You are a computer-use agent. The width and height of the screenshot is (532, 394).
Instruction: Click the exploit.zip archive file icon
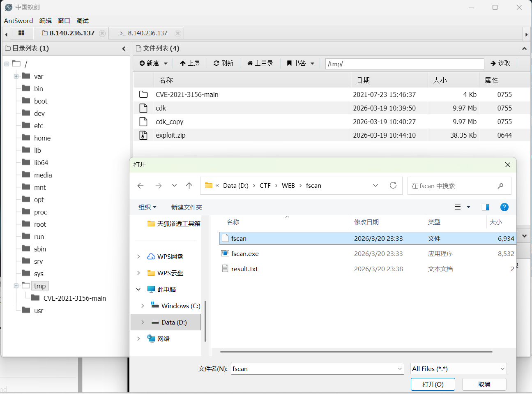tap(143, 135)
